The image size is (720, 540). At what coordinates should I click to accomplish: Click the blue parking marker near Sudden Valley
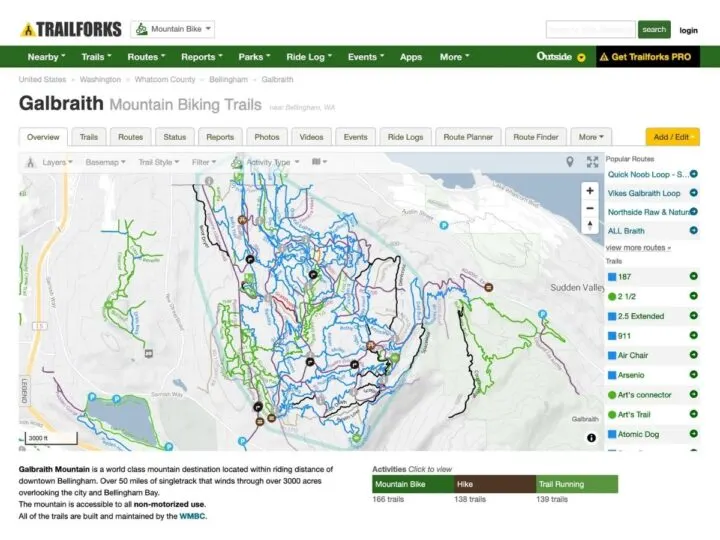[542, 315]
